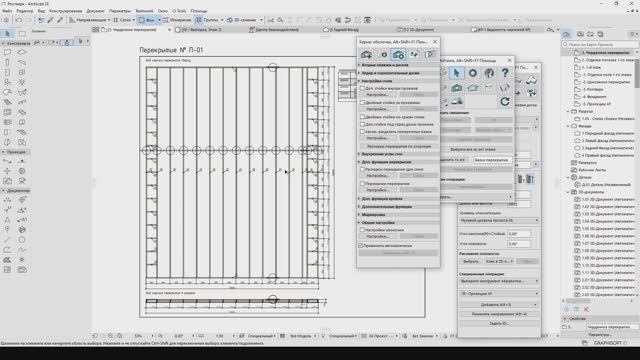This screenshot has width=640, height=360.
Task: Toggle the 'Настройки оболочки' checkbox
Action: pos(362,230)
